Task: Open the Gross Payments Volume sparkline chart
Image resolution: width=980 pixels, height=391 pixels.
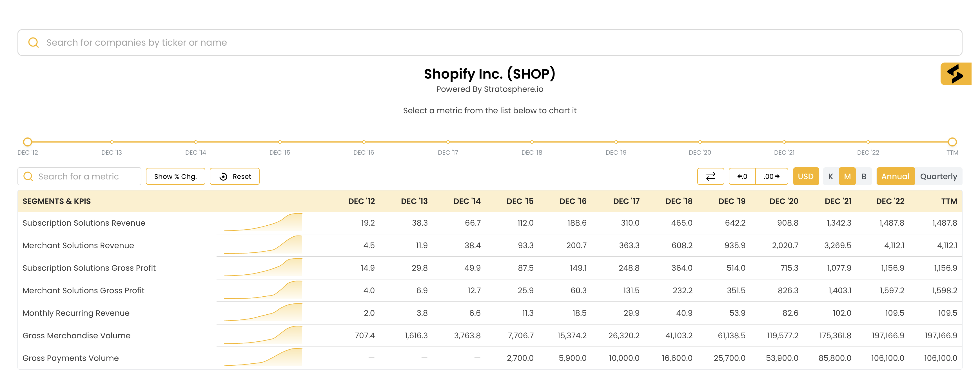Action: [263, 357]
